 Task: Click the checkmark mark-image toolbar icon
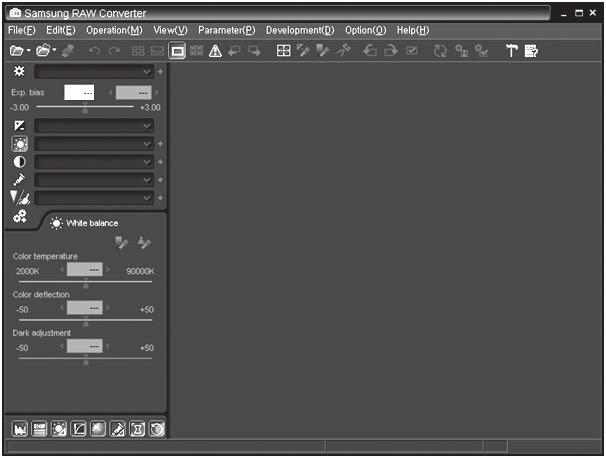[412, 51]
